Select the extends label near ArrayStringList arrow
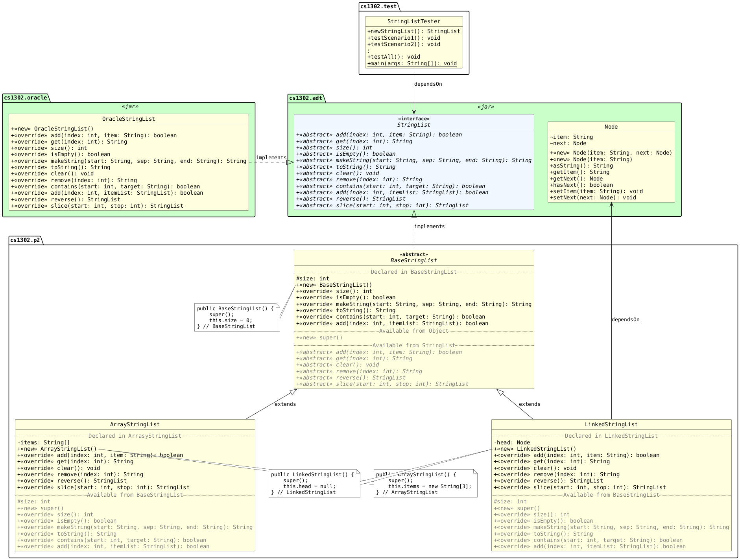The image size is (740, 560). click(285, 404)
